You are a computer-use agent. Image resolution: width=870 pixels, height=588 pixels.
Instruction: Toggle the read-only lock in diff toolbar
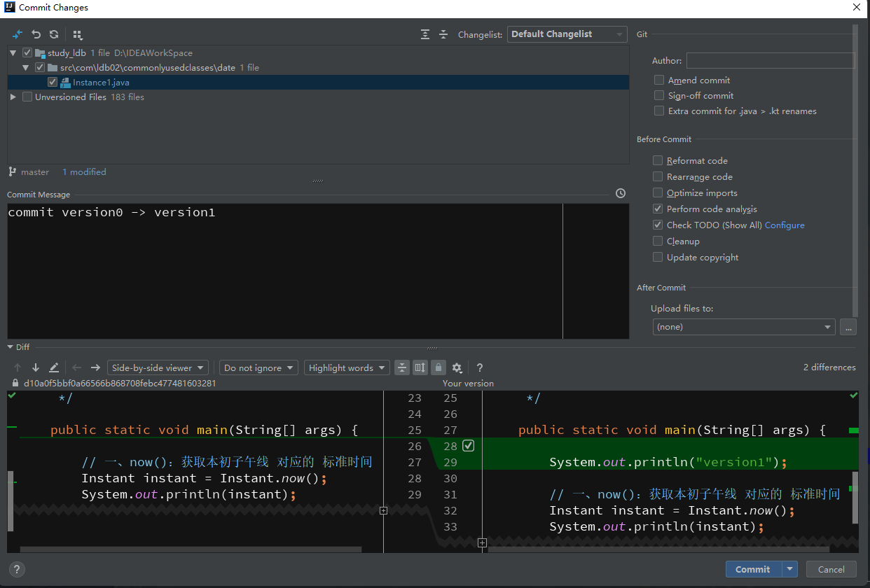pyautogui.click(x=439, y=367)
